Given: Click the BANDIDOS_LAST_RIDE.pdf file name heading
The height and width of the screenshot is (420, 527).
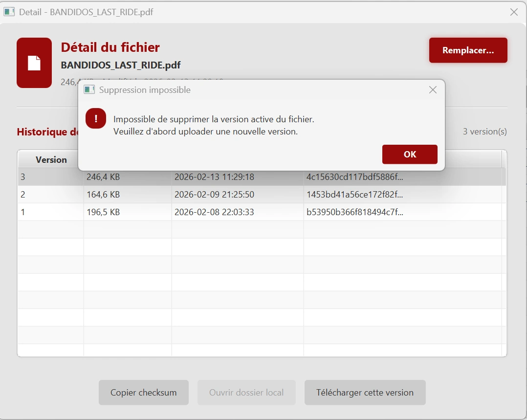Looking at the screenshot, I should point(121,66).
